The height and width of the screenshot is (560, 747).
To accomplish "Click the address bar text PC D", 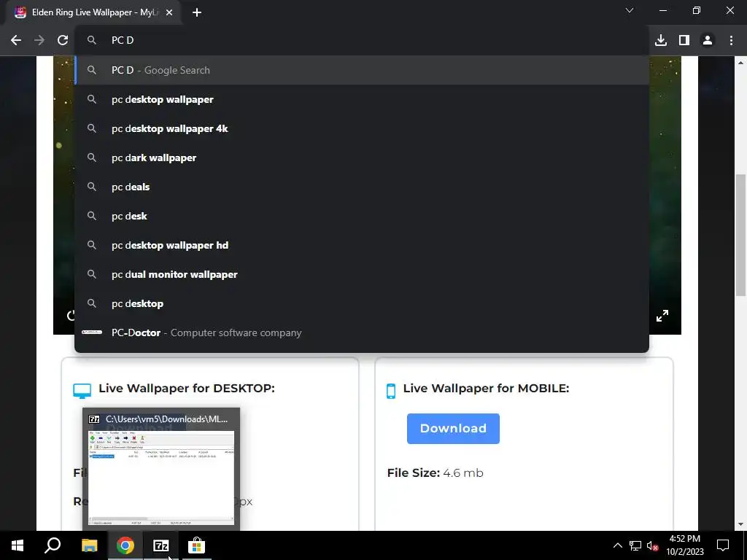I will [x=123, y=41].
